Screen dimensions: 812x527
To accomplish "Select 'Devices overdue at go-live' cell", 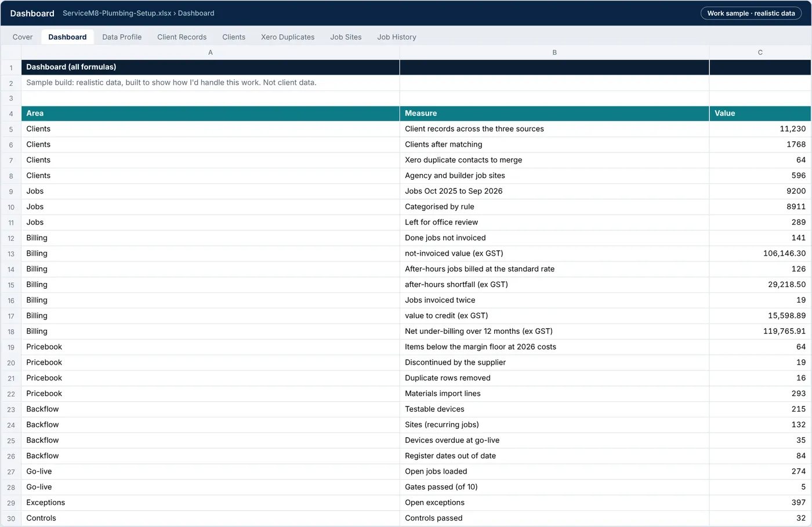I will [x=554, y=441].
